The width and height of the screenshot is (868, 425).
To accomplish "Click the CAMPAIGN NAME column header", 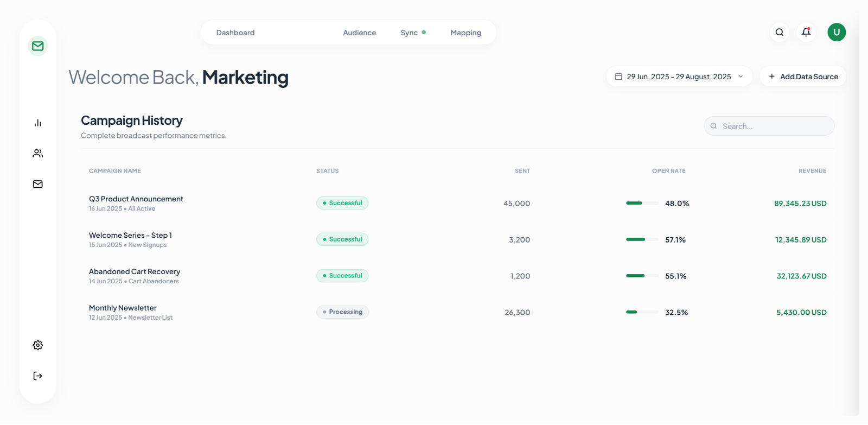I will [115, 171].
